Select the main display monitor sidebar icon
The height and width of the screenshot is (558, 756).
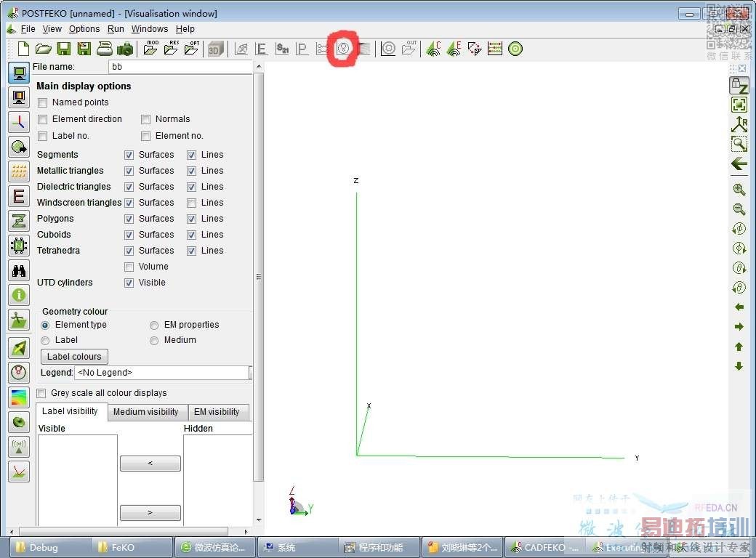(19, 73)
